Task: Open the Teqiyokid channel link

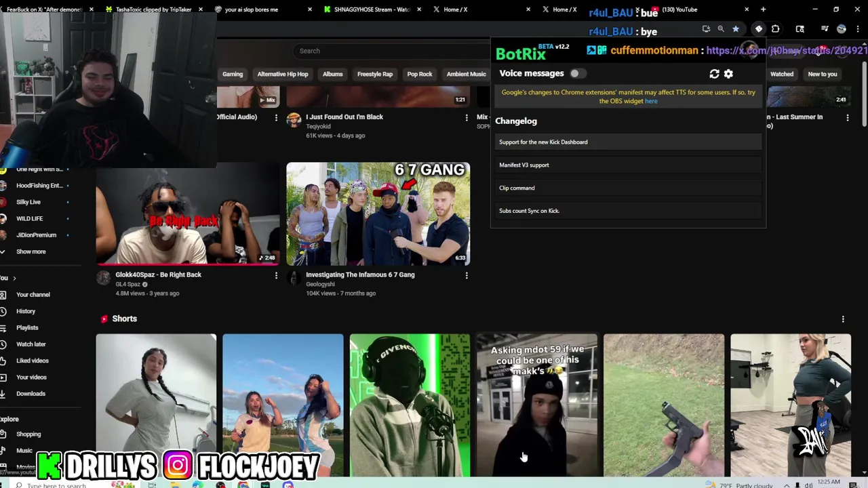Action: point(318,126)
